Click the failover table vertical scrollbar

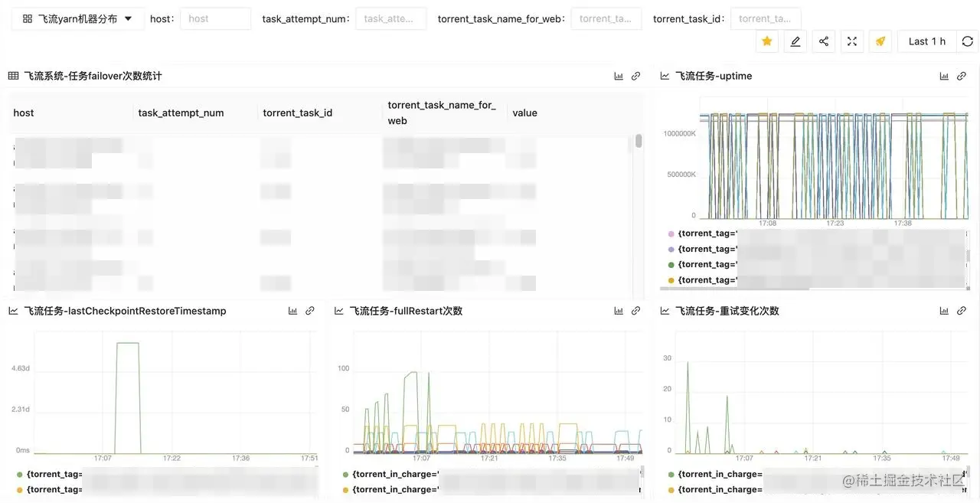[x=639, y=142]
